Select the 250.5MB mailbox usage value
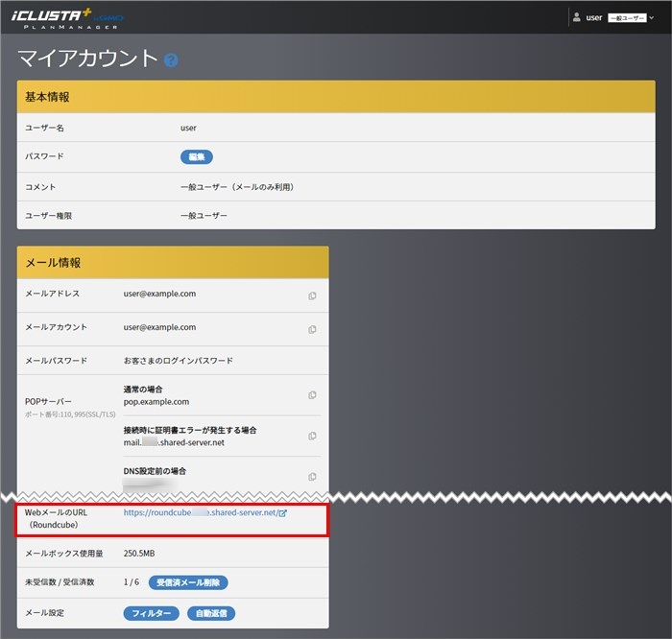Image resolution: width=672 pixels, height=639 pixels. click(x=139, y=554)
